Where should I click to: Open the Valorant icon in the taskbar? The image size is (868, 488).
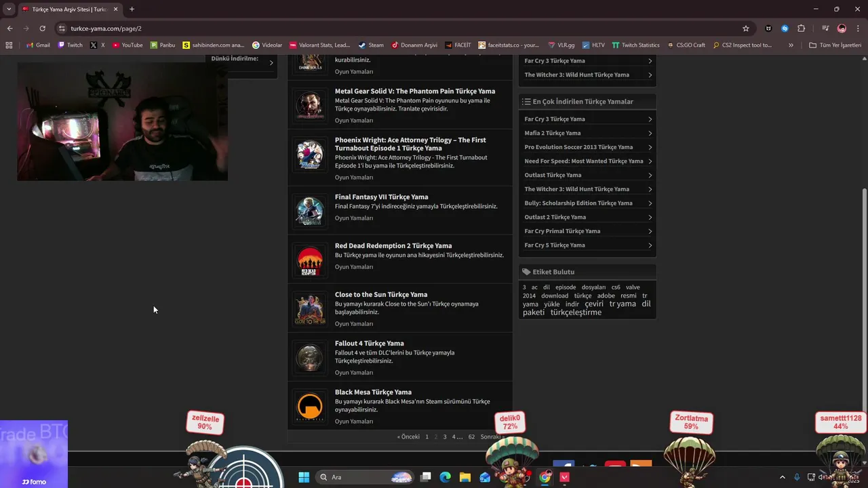564,477
